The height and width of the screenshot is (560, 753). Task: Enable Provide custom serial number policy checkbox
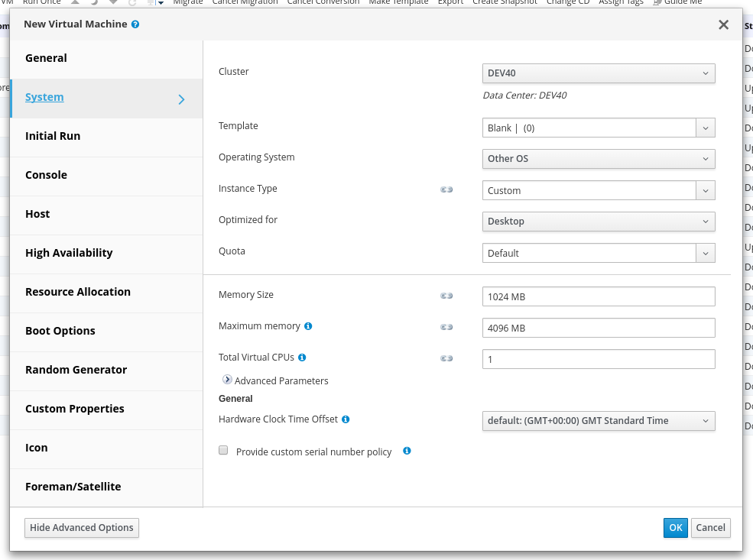(223, 451)
